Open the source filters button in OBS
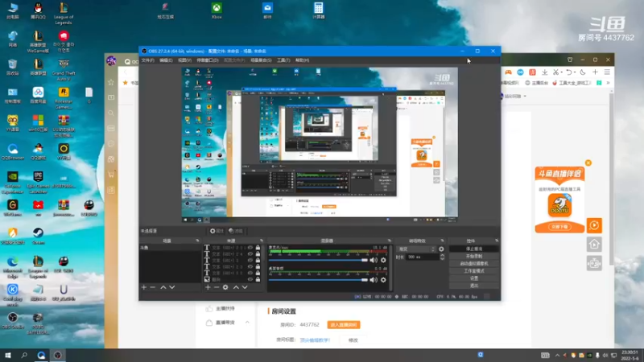The image size is (644, 362). point(236,231)
